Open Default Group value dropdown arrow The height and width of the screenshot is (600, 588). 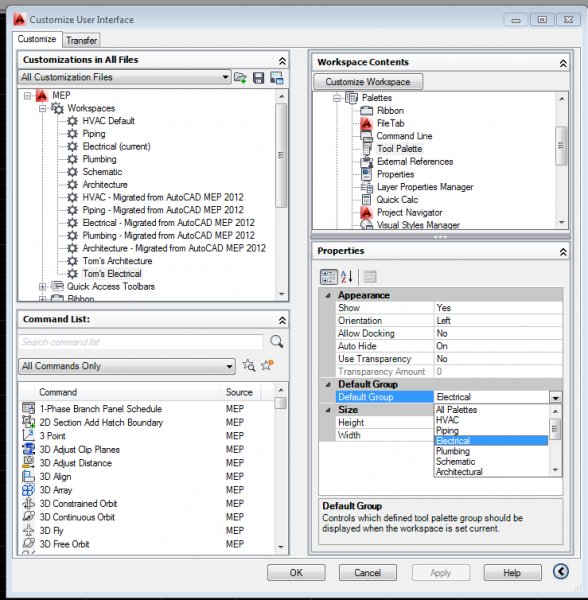(555, 397)
